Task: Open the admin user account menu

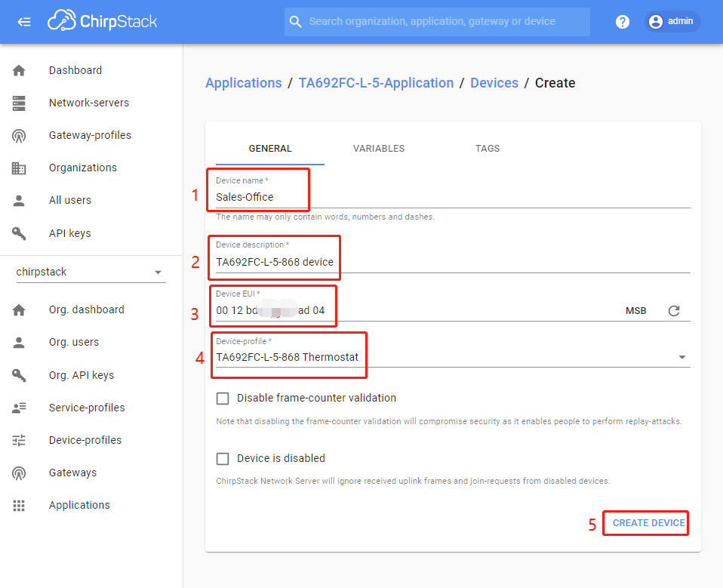Action: [x=672, y=21]
